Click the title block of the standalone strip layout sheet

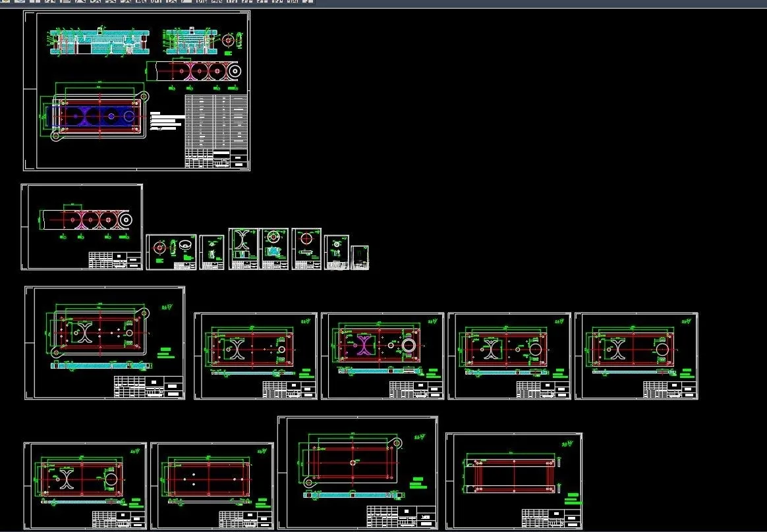coord(115,260)
